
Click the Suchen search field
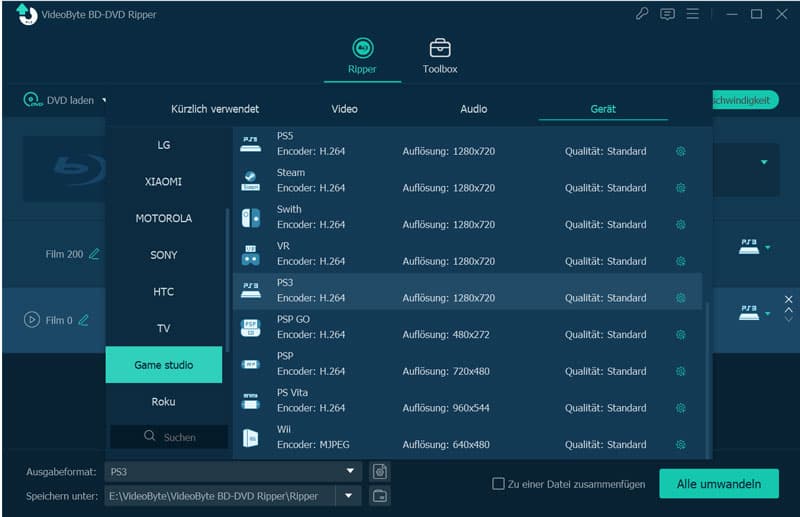169,437
